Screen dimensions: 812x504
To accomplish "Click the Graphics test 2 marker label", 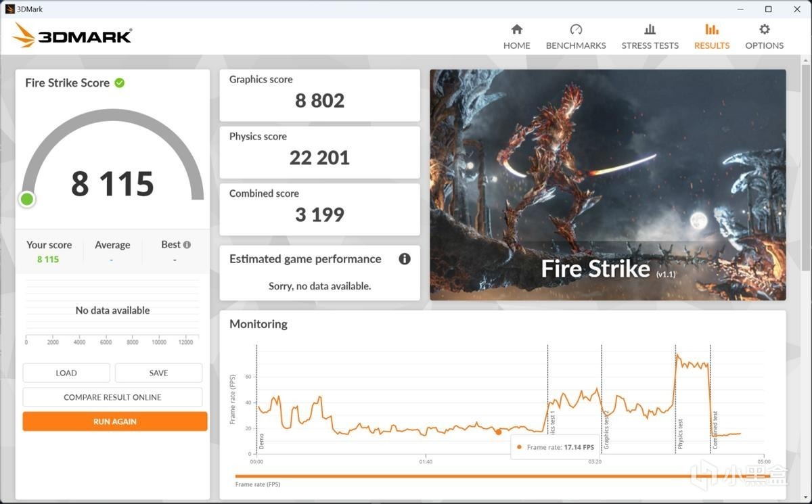I will (606, 430).
